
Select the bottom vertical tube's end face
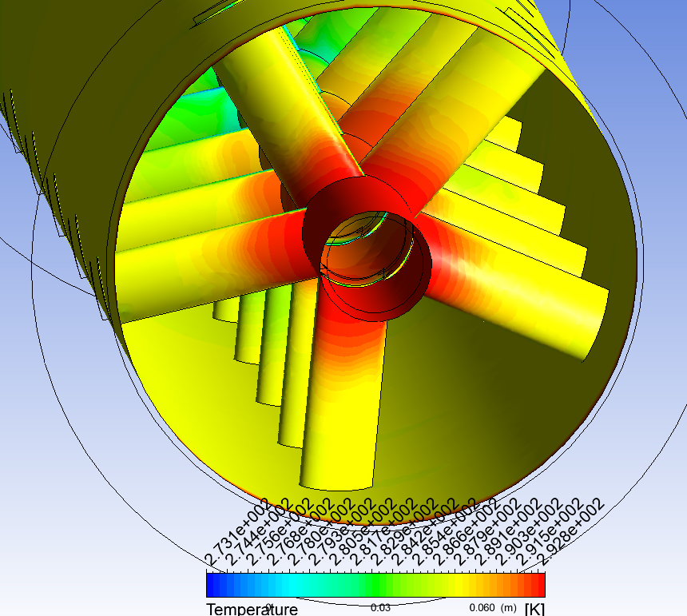point(336,479)
